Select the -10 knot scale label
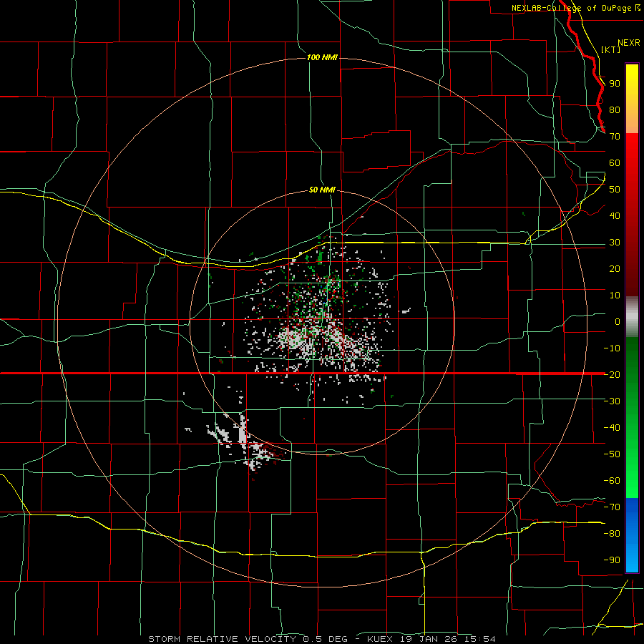The height and width of the screenshot is (644, 644). [x=612, y=348]
